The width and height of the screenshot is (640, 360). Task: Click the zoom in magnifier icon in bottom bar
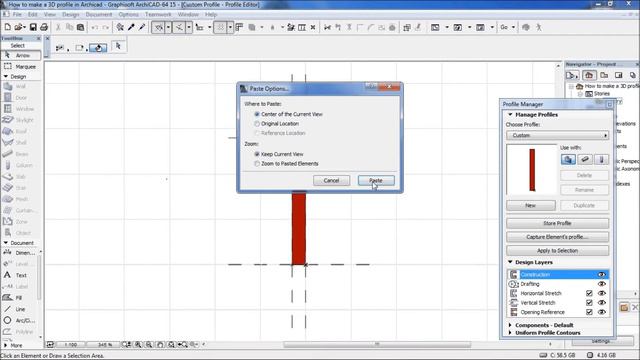pos(138,344)
